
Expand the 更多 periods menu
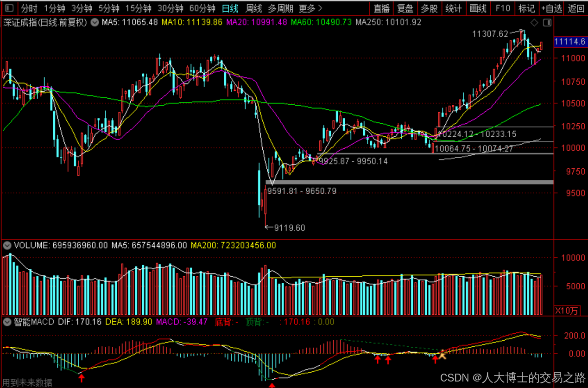310,8
